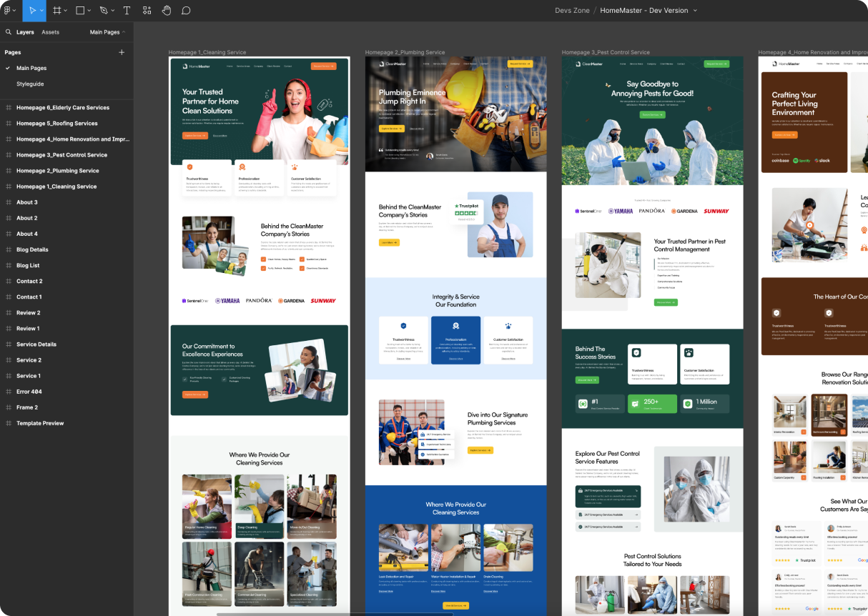Click frame icon beside Error 404 layer
This screenshot has width=868, height=616.
click(9, 392)
